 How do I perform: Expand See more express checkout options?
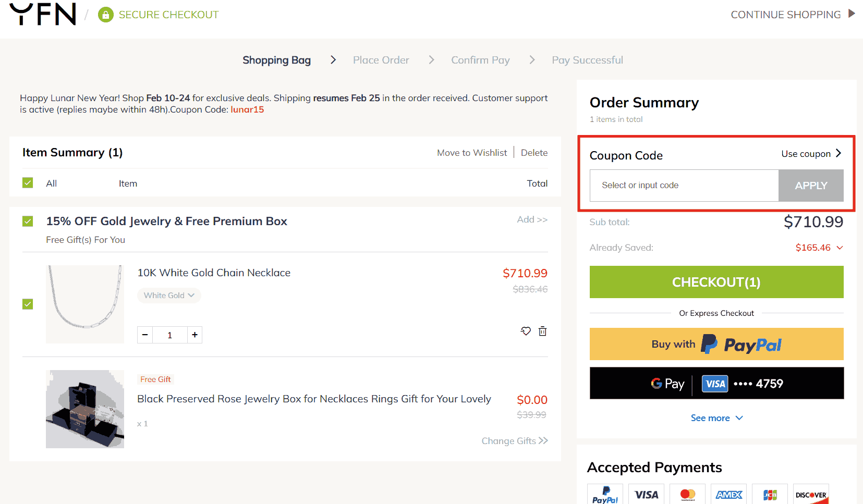pyautogui.click(x=716, y=418)
